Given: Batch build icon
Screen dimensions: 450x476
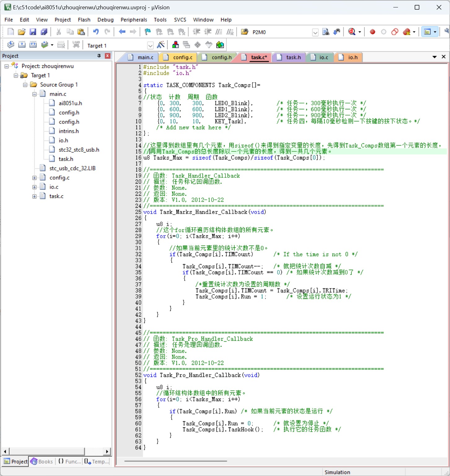Looking at the screenshot, I should point(45,45).
